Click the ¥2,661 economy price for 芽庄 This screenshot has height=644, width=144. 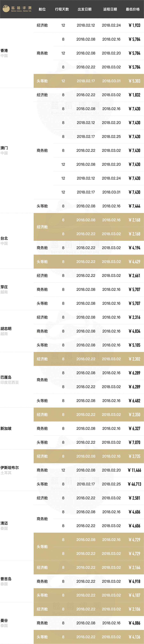[x=134, y=275]
